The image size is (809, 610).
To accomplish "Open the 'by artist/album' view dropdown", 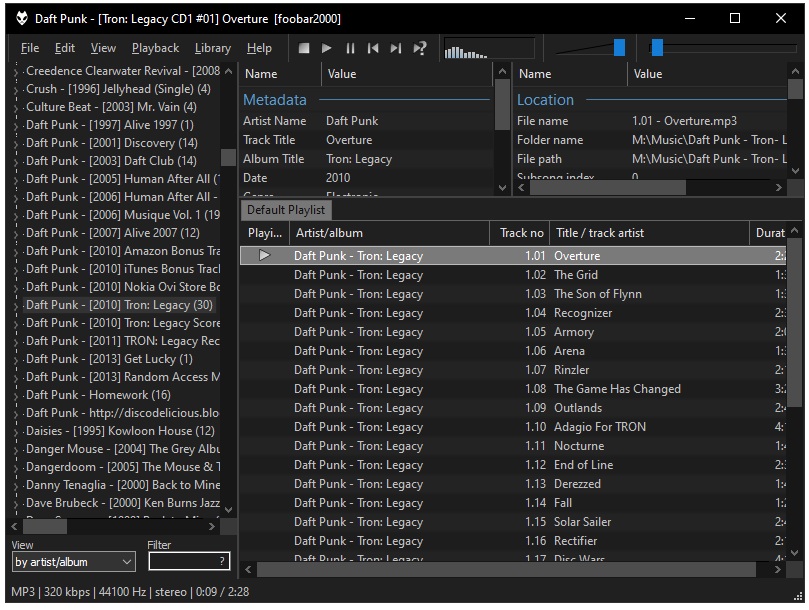I will [x=72, y=562].
